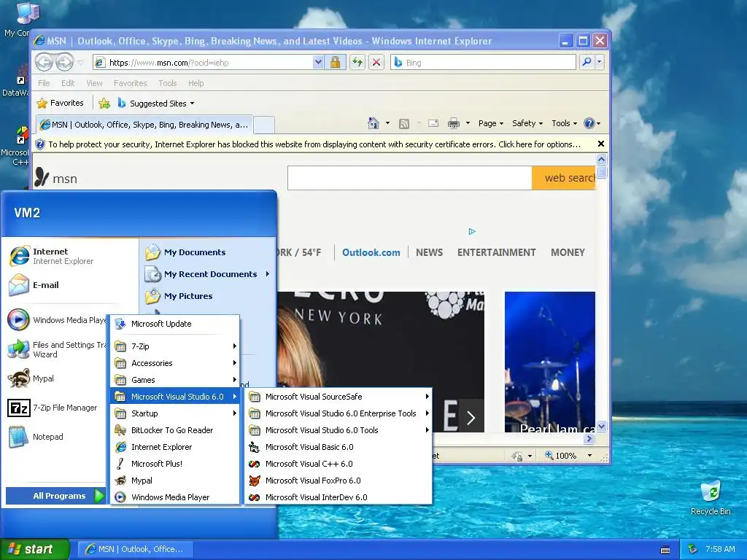Click the Print icon in IE
This screenshot has height=560, width=747.
[454, 123]
